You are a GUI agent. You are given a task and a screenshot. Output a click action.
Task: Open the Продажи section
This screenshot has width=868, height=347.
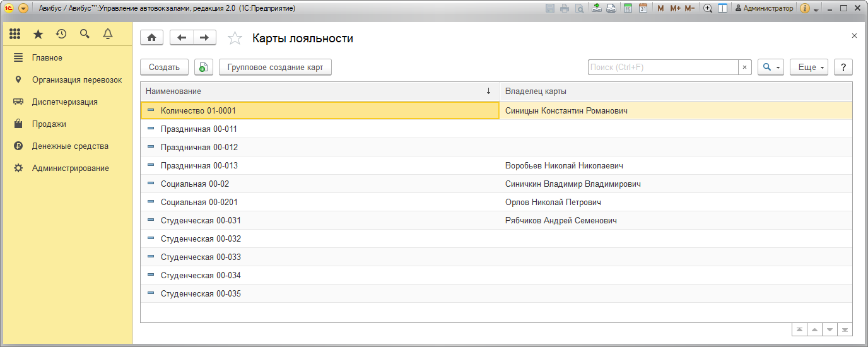pos(49,124)
